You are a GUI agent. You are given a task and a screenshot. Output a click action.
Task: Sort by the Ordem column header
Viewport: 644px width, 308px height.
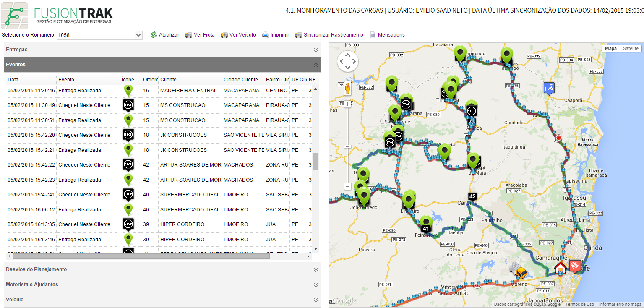click(150, 79)
